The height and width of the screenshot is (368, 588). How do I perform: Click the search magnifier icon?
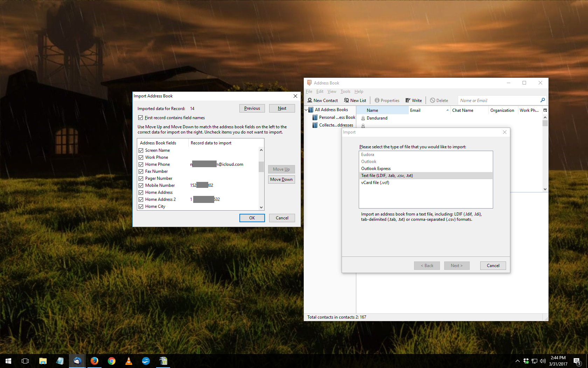pos(542,100)
